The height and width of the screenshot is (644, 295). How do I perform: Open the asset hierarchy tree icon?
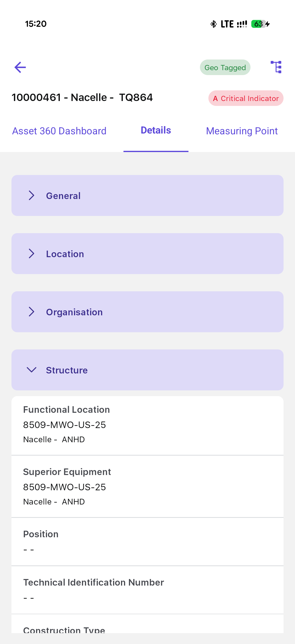276,67
